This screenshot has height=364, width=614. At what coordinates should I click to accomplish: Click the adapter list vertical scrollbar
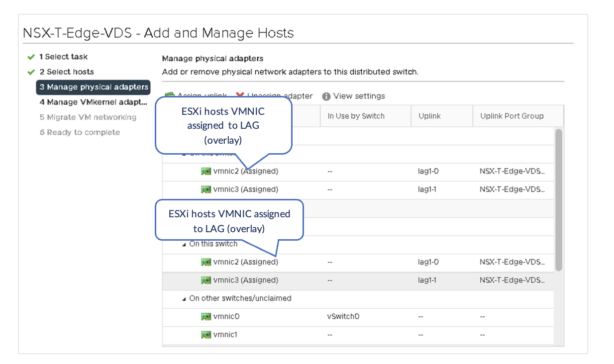pyautogui.click(x=559, y=199)
